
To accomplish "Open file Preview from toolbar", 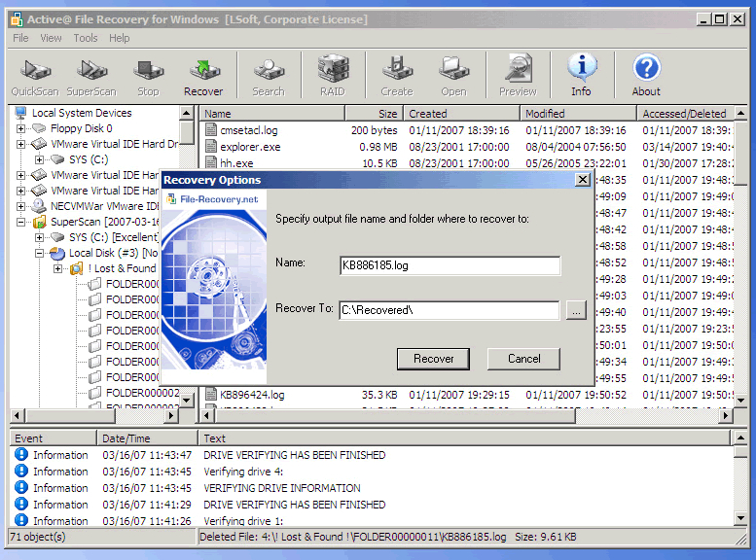I will point(518,68).
